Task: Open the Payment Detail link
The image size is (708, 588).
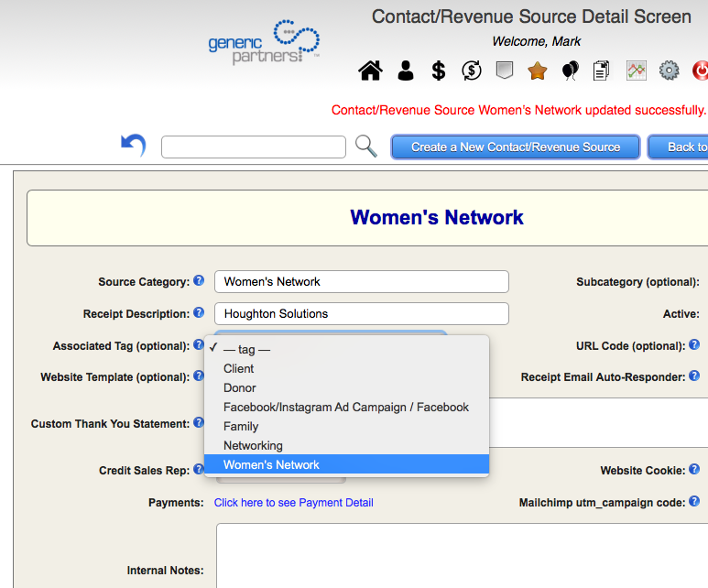Action: pos(293,502)
